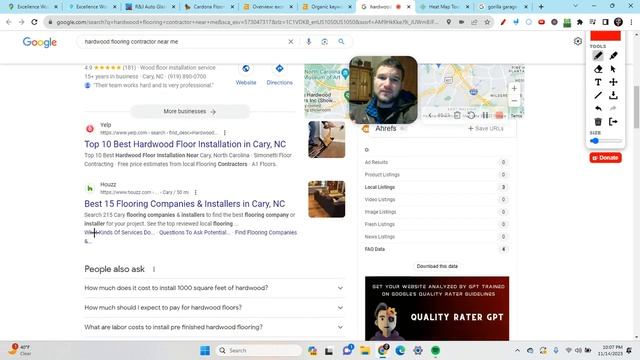The height and width of the screenshot is (360, 640).
Task: Switch to the Heat Map Tool tab
Action: (x=444, y=7)
